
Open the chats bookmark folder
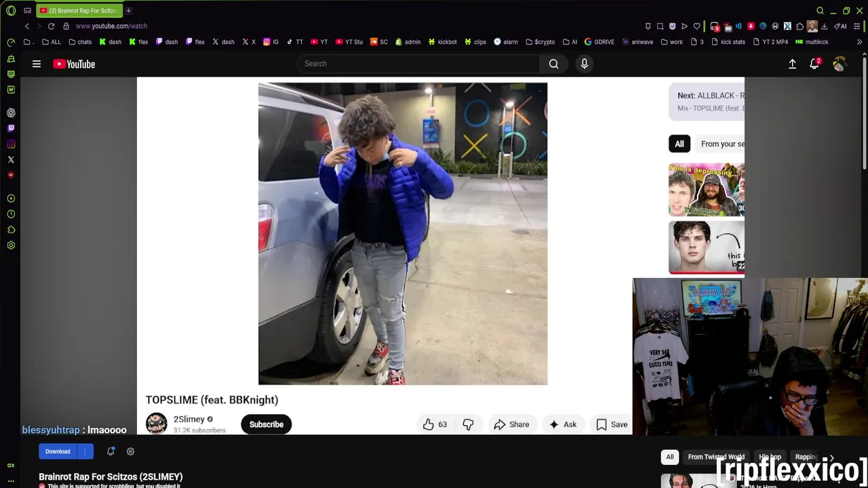80,42
